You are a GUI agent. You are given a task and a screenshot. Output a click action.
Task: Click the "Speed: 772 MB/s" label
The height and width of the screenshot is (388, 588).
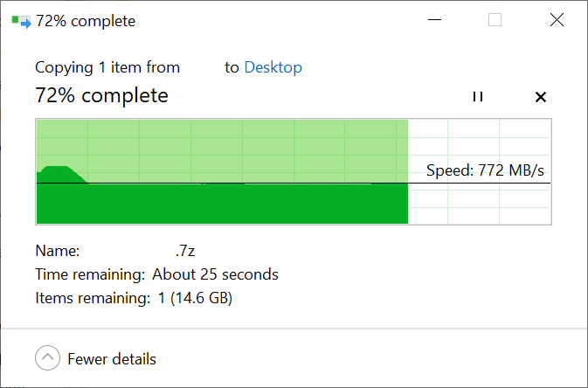coord(490,170)
